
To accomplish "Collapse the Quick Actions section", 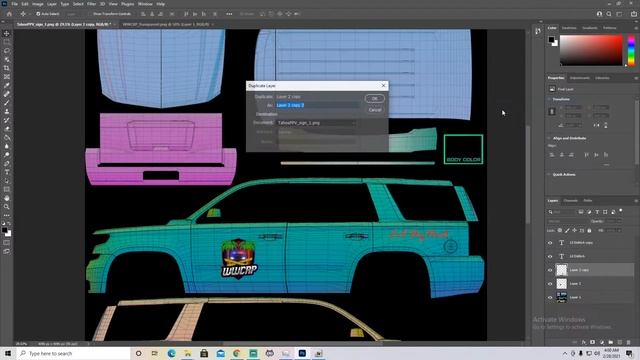I will (549, 175).
